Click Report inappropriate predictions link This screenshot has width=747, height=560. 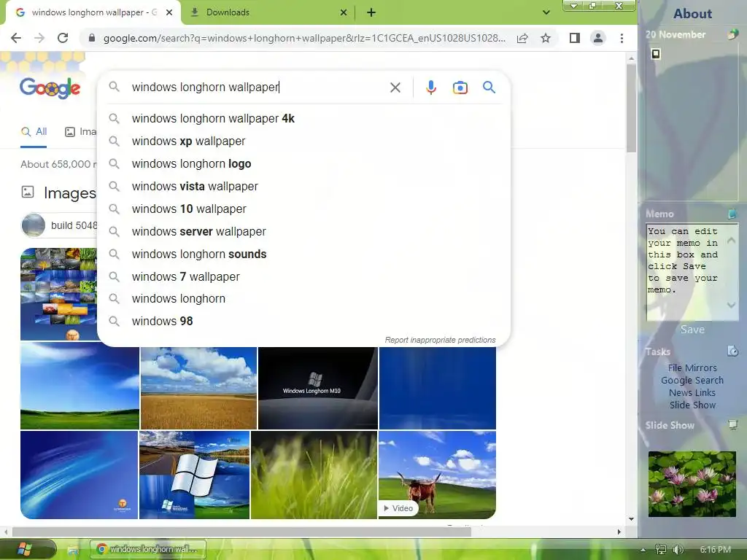point(440,340)
